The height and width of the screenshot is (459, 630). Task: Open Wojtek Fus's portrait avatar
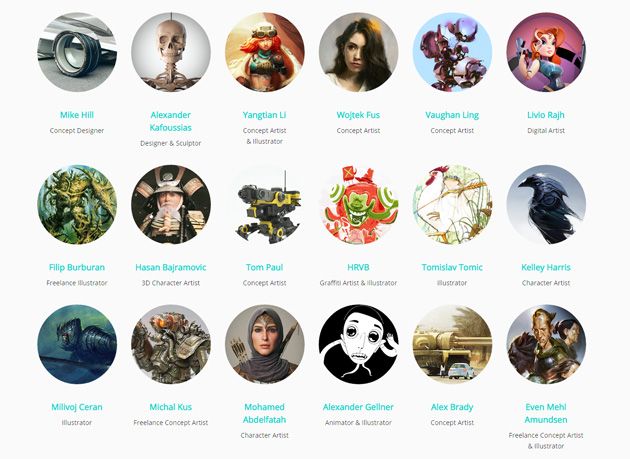(x=358, y=52)
